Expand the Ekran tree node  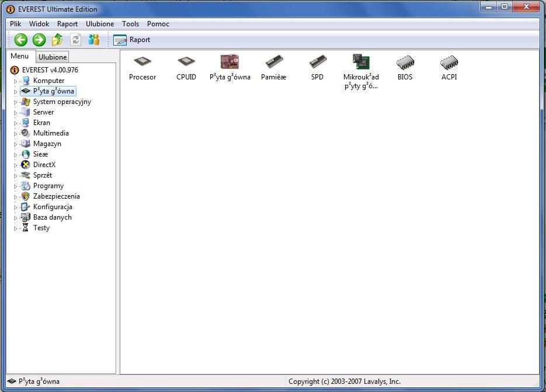[15, 123]
